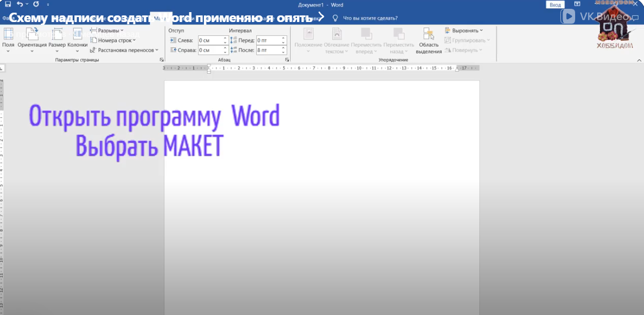Collapse the ribbon with the chevron arrow
Viewport: 644px width, 315px height.
(x=638, y=60)
